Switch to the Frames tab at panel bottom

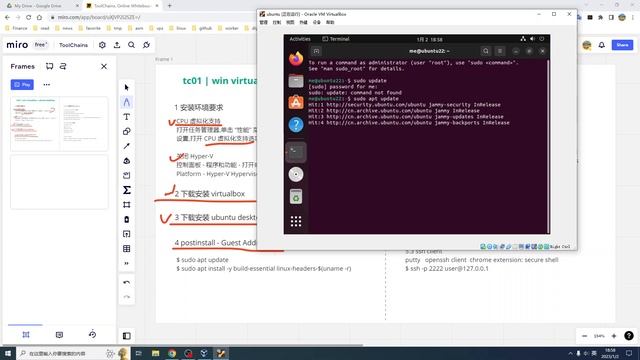coord(26,335)
